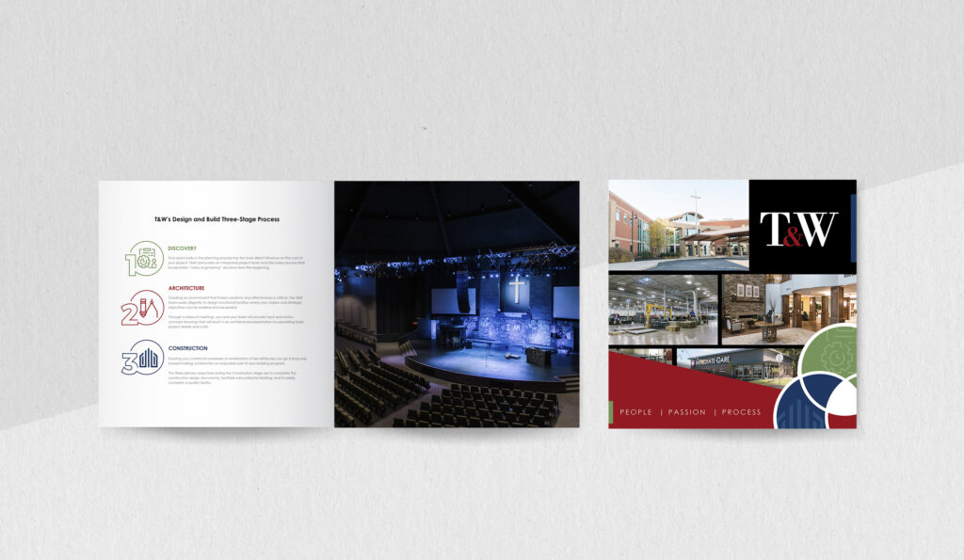Image resolution: width=964 pixels, height=560 pixels.
Task: Click the Architecture step 2 pencil-compass icon
Action: click(143, 308)
